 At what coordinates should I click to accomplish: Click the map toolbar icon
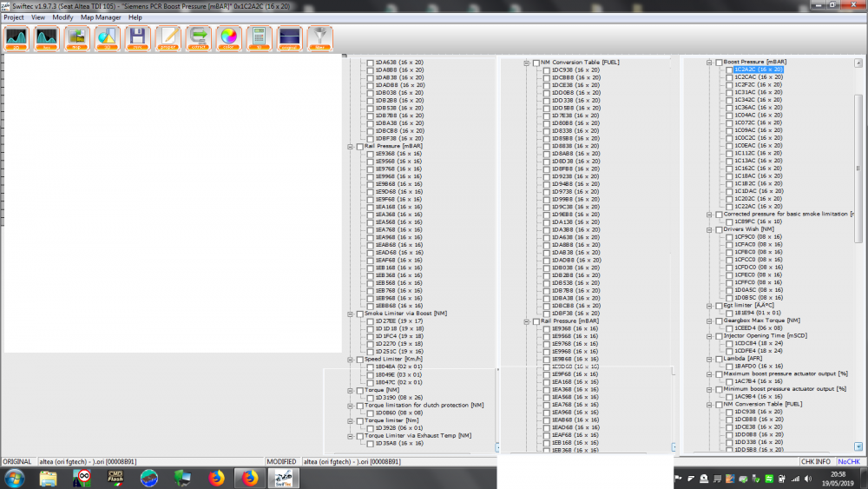tap(77, 39)
